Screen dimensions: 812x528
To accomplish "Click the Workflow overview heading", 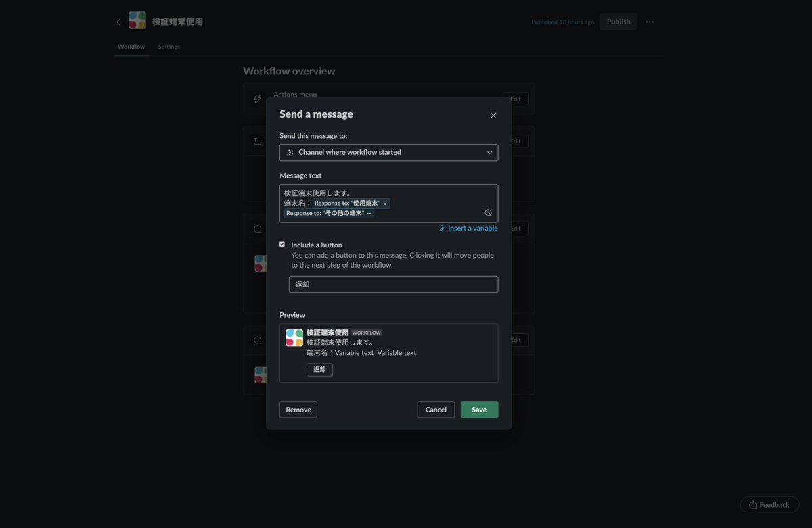I will tap(289, 71).
